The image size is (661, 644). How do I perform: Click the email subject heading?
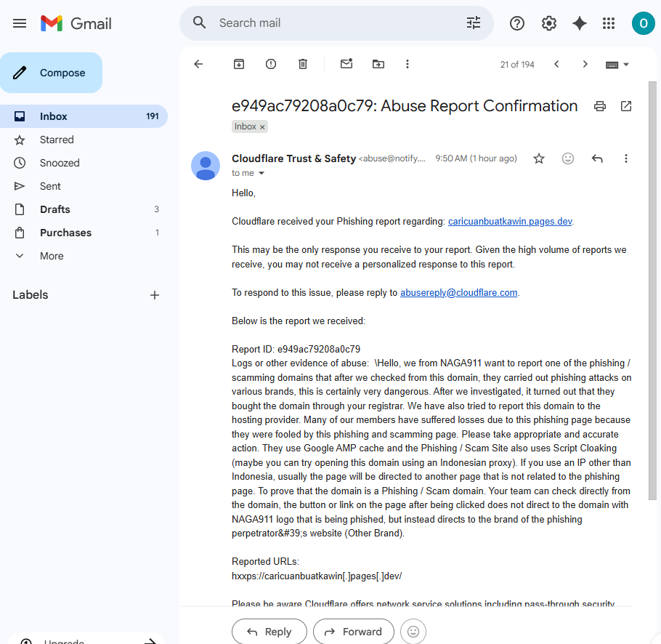pos(405,106)
